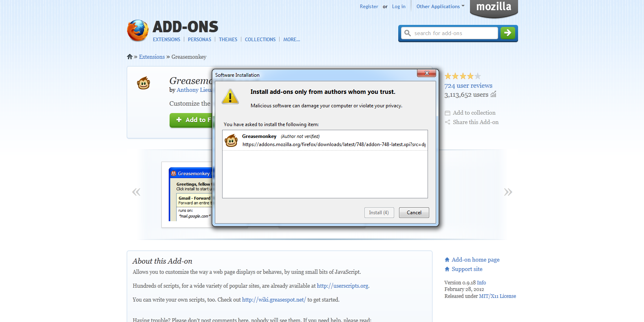Visit the userscripts.org link
The image size is (644, 322).
coord(342,286)
